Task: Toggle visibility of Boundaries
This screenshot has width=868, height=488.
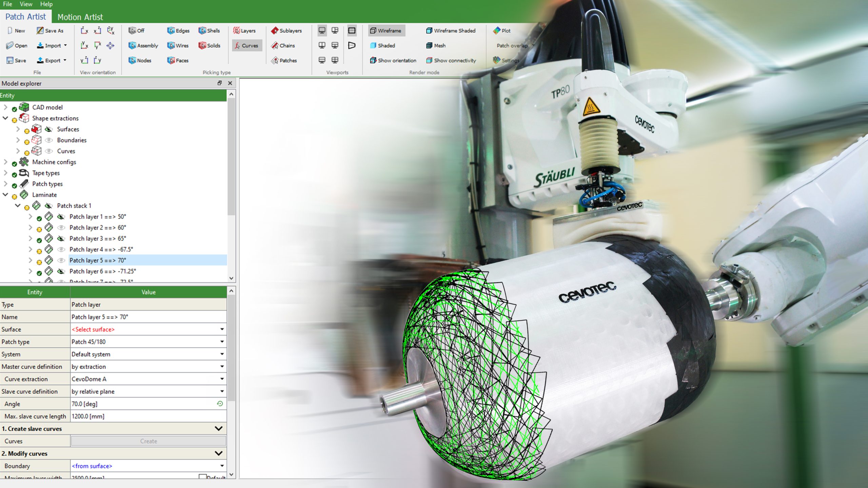Action: coord(49,140)
